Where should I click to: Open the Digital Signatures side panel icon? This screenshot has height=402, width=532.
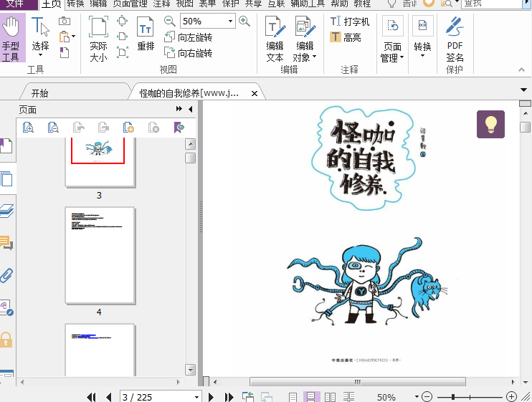point(6,308)
